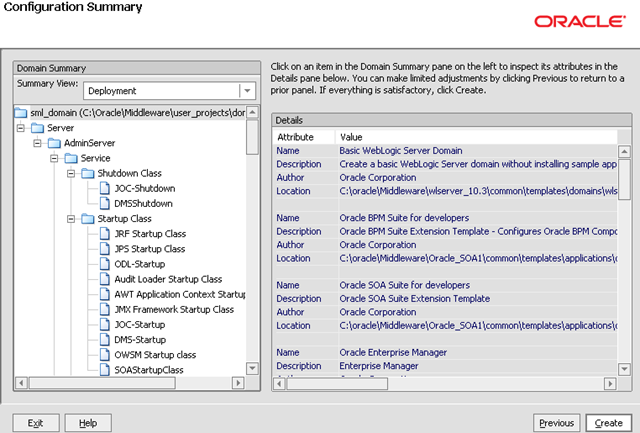The height and width of the screenshot is (433, 640).
Task: Select Audit Loader Startup Class item
Action: click(168, 279)
